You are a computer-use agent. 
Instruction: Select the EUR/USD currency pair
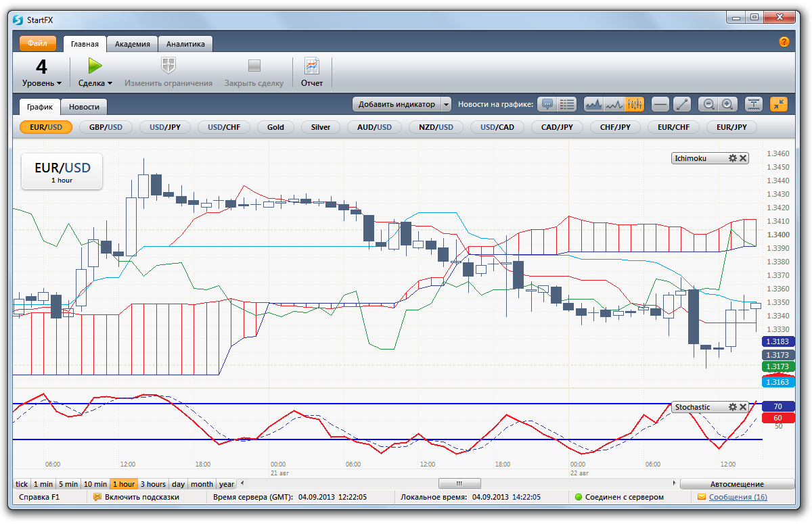point(46,127)
